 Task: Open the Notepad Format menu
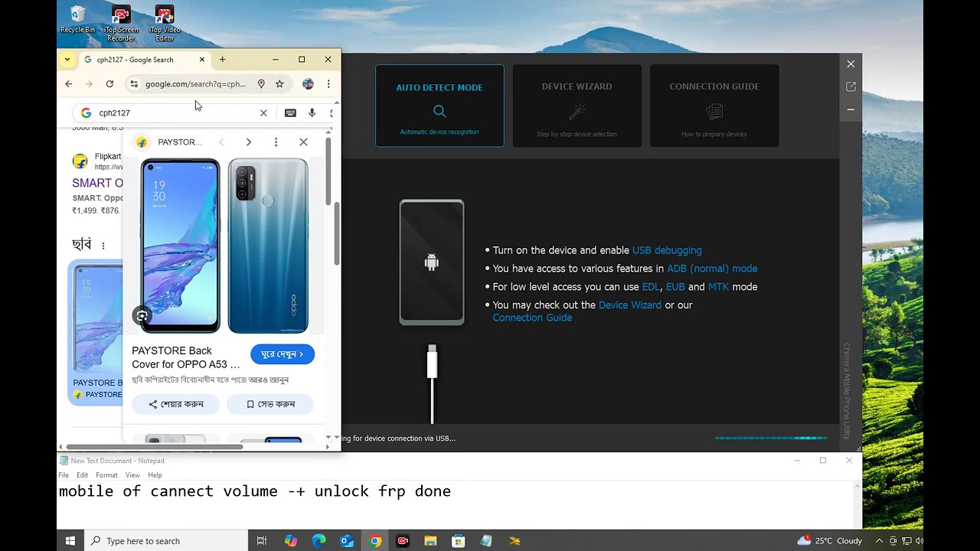[106, 475]
